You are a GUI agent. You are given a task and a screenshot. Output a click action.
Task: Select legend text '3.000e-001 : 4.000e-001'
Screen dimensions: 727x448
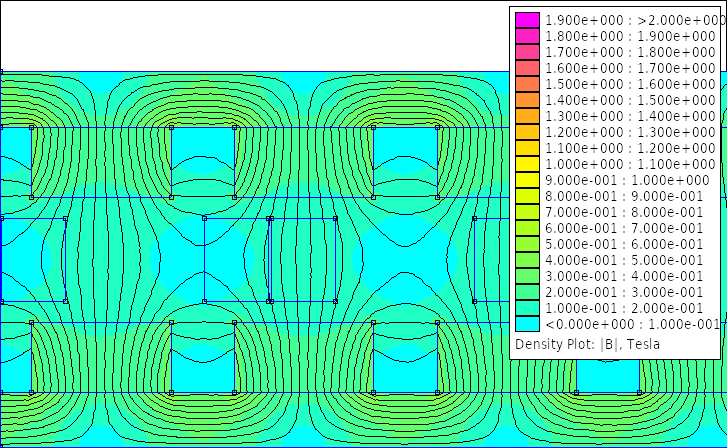[x=624, y=276]
